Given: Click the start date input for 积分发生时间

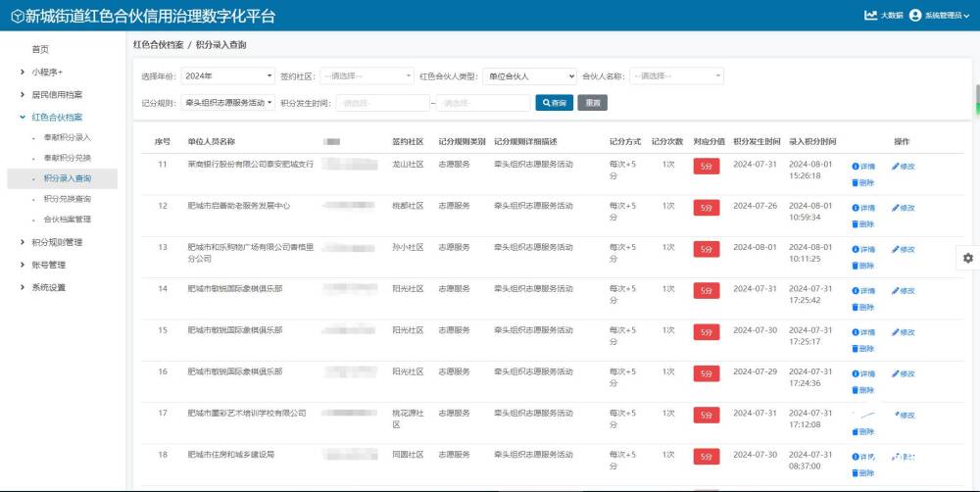Looking at the screenshot, I should pos(383,102).
